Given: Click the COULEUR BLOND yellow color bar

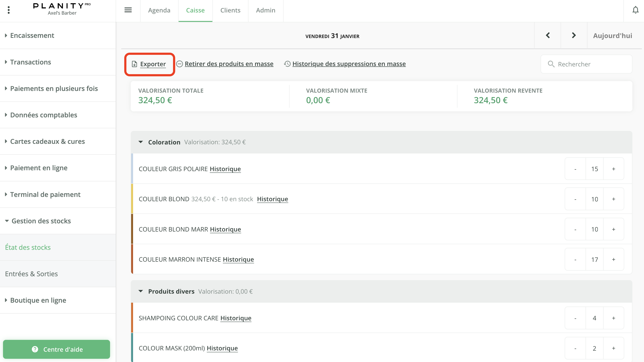Looking at the screenshot, I should click(132, 199).
